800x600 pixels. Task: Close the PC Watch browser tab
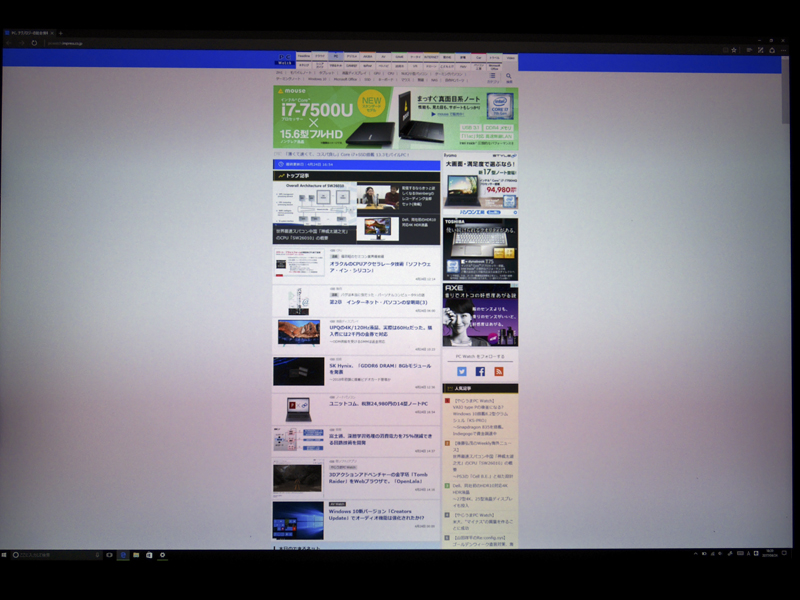click(x=52, y=33)
